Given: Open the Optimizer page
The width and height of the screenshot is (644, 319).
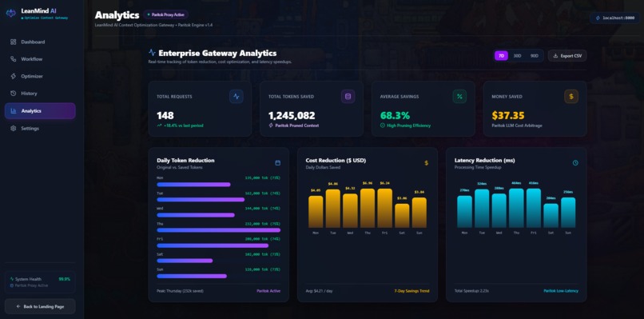Looking at the screenshot, I should pos(40,77).
